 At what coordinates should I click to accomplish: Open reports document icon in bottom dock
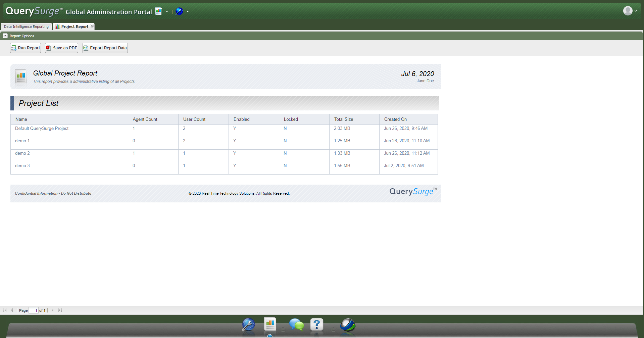[270, 324]
